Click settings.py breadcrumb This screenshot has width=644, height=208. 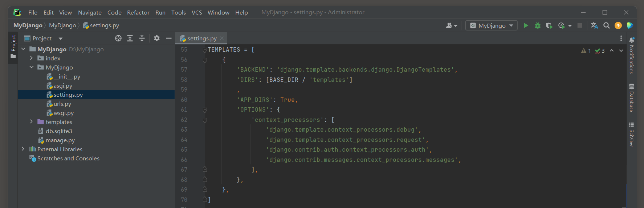101,25
